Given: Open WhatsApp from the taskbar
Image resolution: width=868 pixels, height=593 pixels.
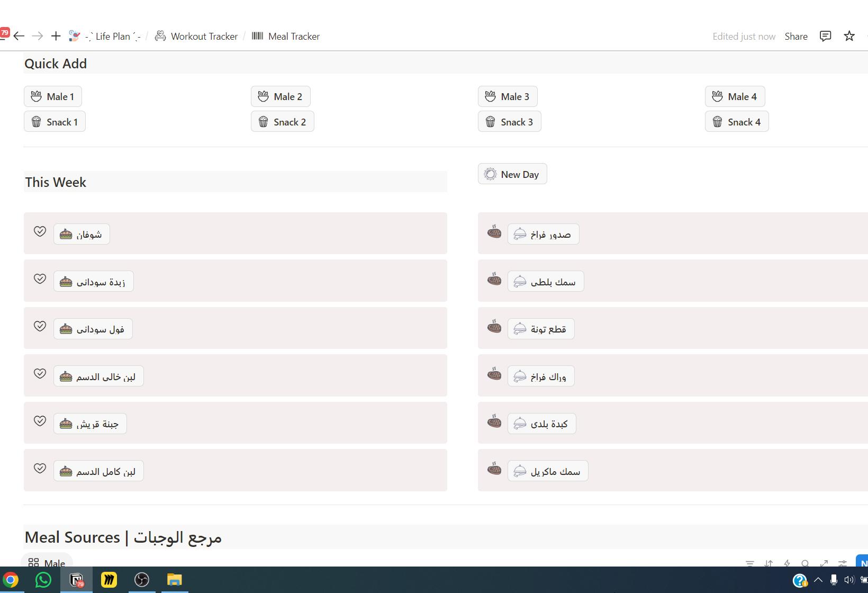Looking at the screenshot, I should tap(42, 580).
